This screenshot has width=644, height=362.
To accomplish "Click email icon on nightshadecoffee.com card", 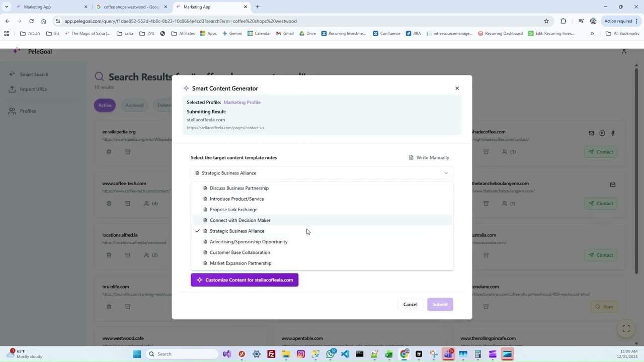I will pos(591,133).
